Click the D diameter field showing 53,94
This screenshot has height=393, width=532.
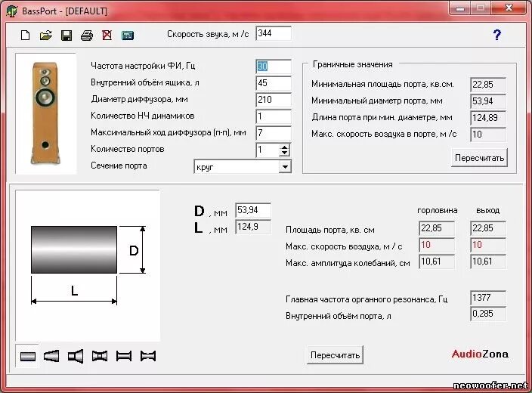(x=253, y=210)
